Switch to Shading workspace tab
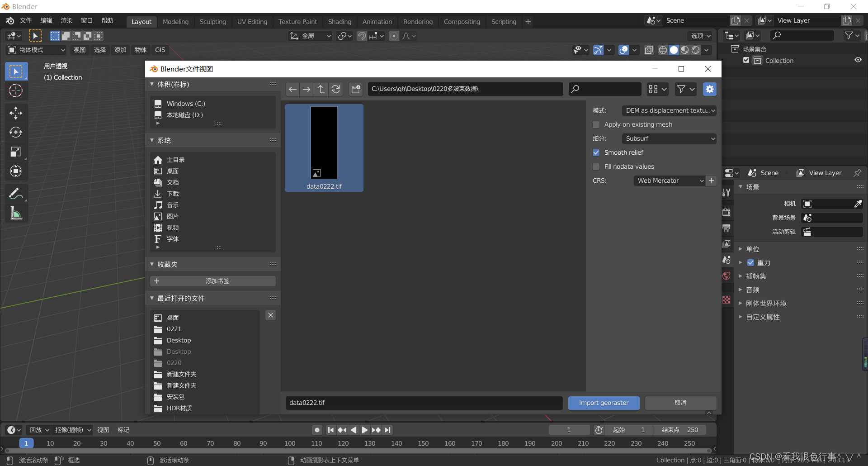 pyautogui.click(x=340, y=21)
